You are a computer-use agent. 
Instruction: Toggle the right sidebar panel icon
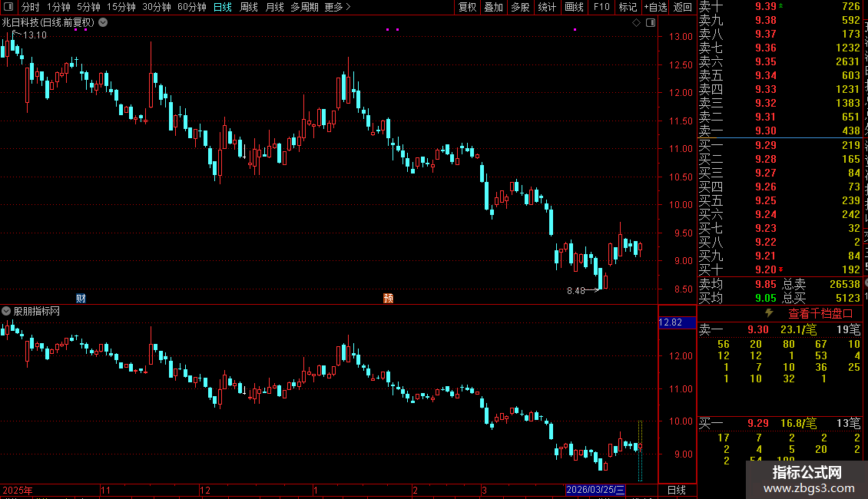(x=651, y=23)
